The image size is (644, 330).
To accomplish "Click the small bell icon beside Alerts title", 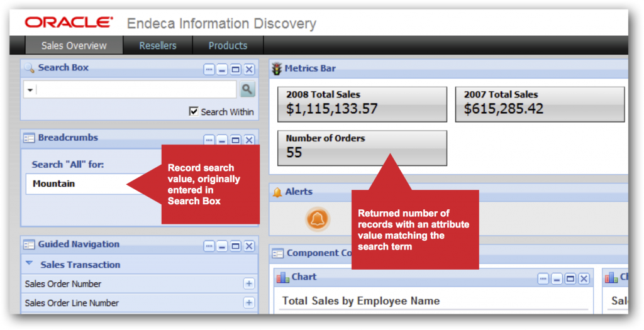I will pos(277,192).
